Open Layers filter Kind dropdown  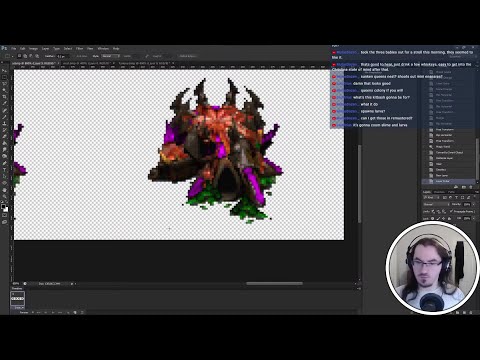point(431,197)
